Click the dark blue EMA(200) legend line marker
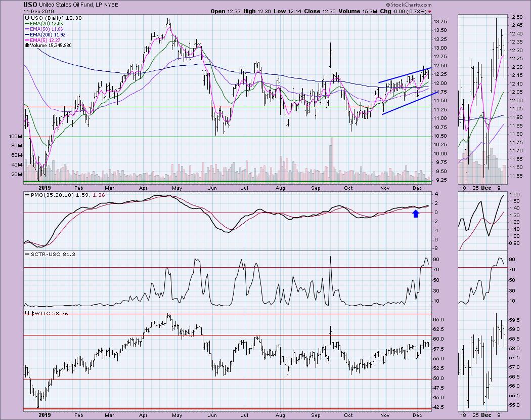Image resolution: width=531 pixels, height=420 pixels. point(27,34)
